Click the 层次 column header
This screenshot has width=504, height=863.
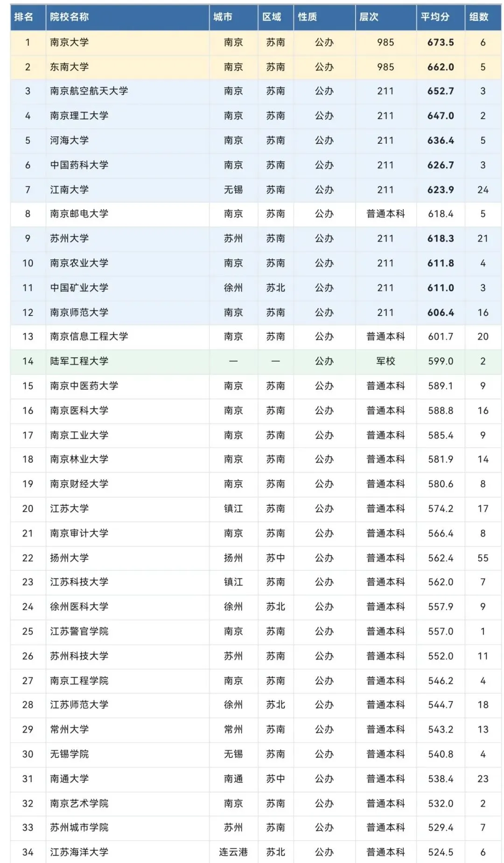386,17
